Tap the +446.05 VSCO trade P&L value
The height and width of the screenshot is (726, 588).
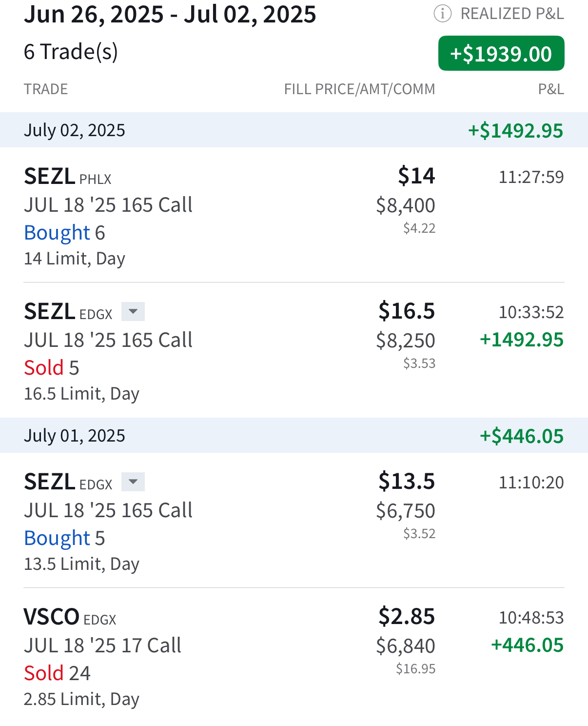point(527,645)
